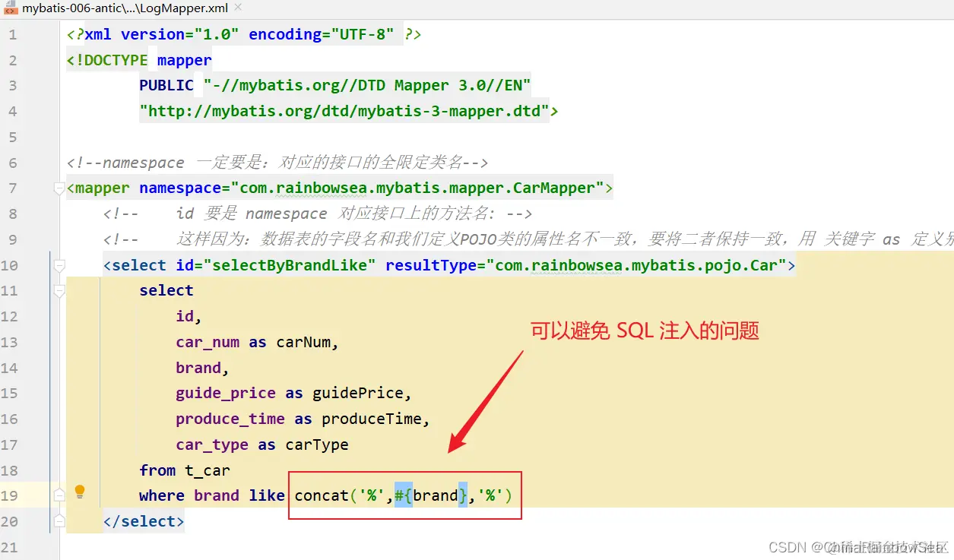Viewport: 954px width, 560px height.
Task: Place cursor on the <!DOCTYPE keyword
Action: [107, 60]
